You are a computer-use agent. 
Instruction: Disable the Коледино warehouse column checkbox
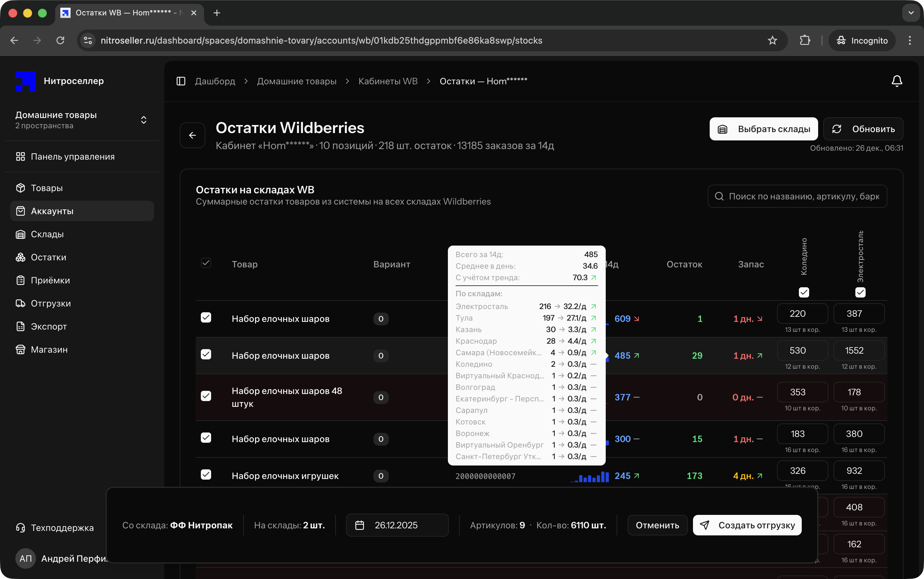point(804,292)
